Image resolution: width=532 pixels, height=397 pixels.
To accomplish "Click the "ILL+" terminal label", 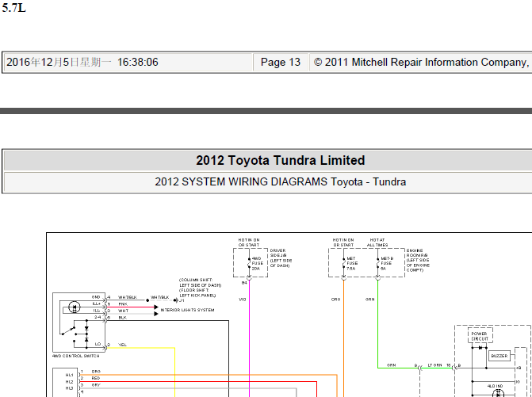I will point(97,303).
